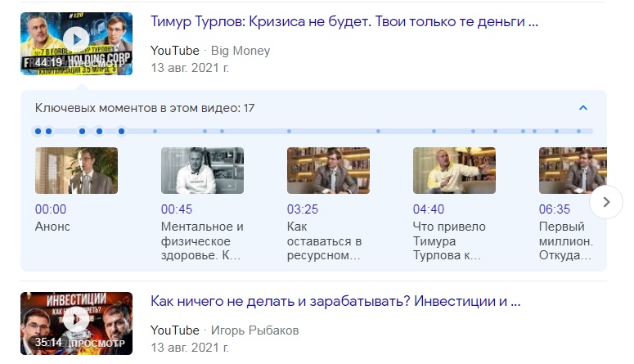Viewport: 634px width, 364px height.
Task: Open 'Ментальное и физическое здоровье' moment text
Action: (x=202, y=240)
